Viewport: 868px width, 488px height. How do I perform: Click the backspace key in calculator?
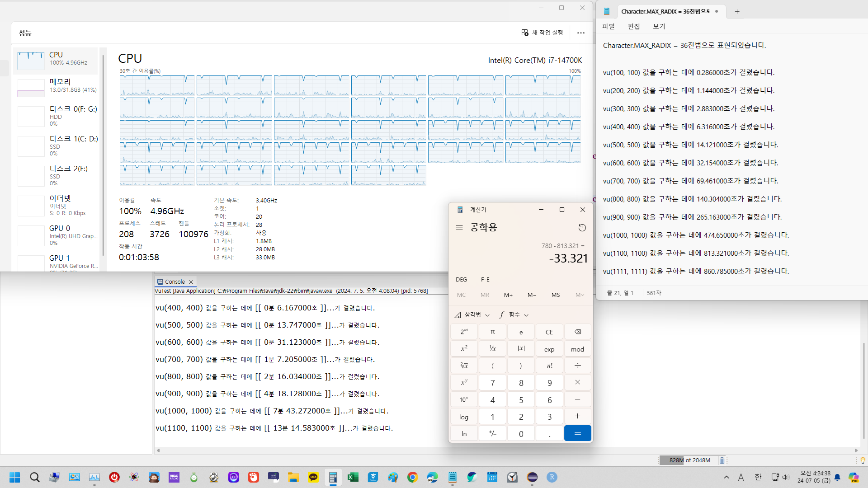click(x=577, y=332)
